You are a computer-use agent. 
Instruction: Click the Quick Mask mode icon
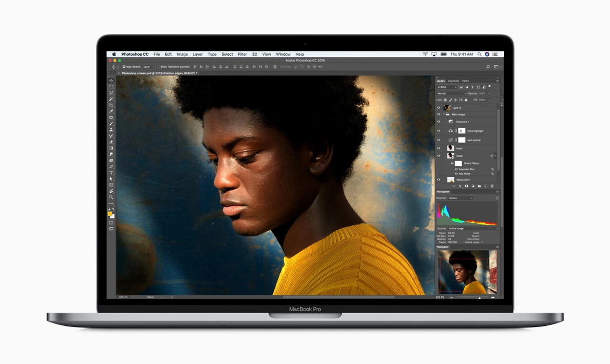tap(111, 222)
